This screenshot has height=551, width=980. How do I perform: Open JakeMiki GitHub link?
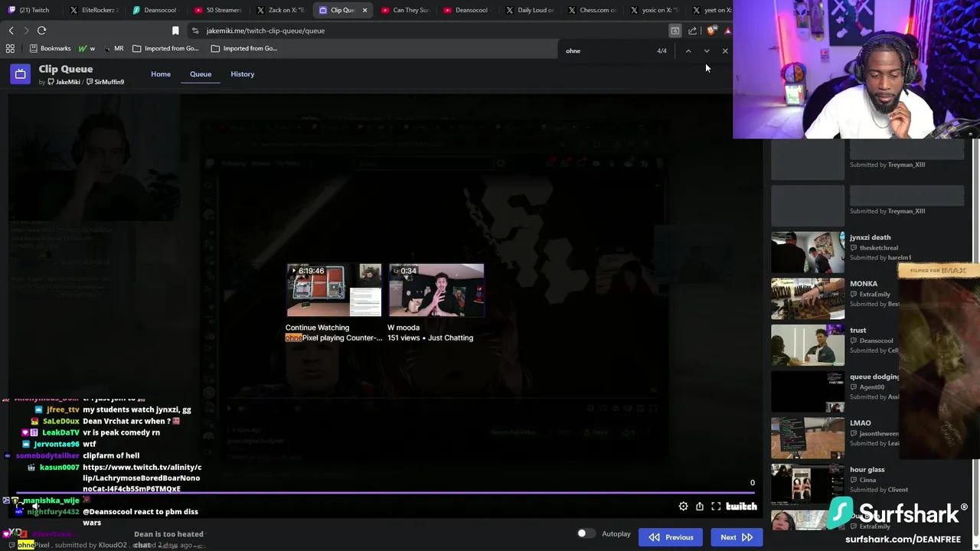click(x=64, y=82)
